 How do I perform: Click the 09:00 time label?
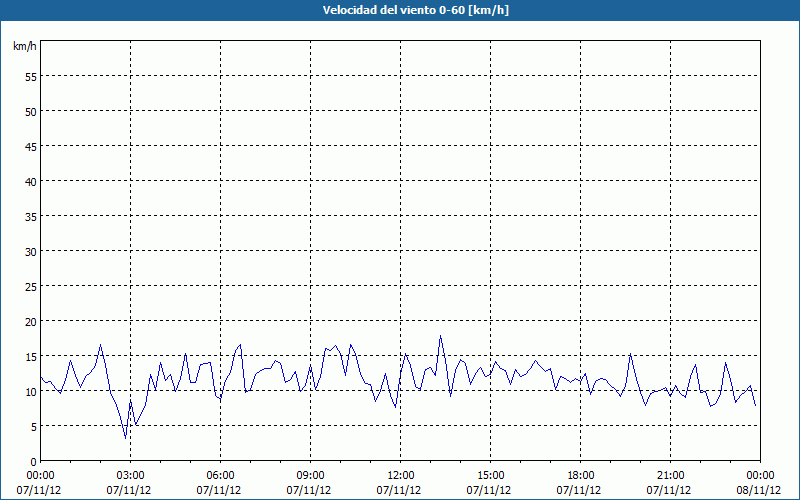pos(310,476)
